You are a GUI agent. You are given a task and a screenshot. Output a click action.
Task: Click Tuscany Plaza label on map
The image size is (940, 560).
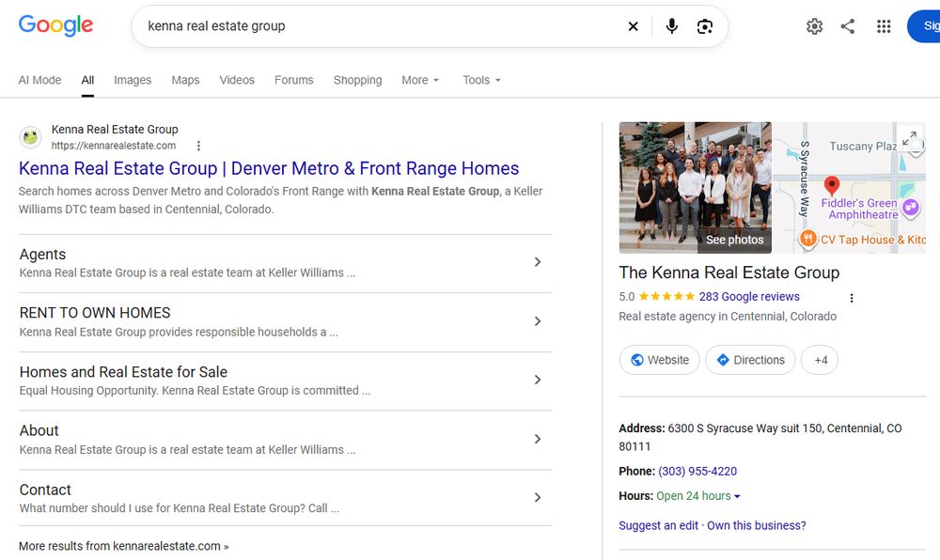click(x=863, y=147)
